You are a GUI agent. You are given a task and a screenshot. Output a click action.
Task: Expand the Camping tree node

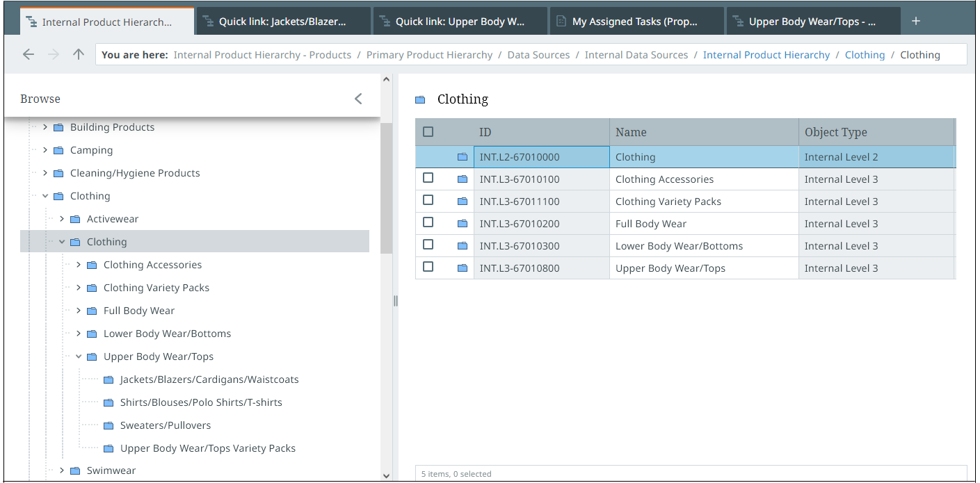pyautogui.click(x=45, y=150)
